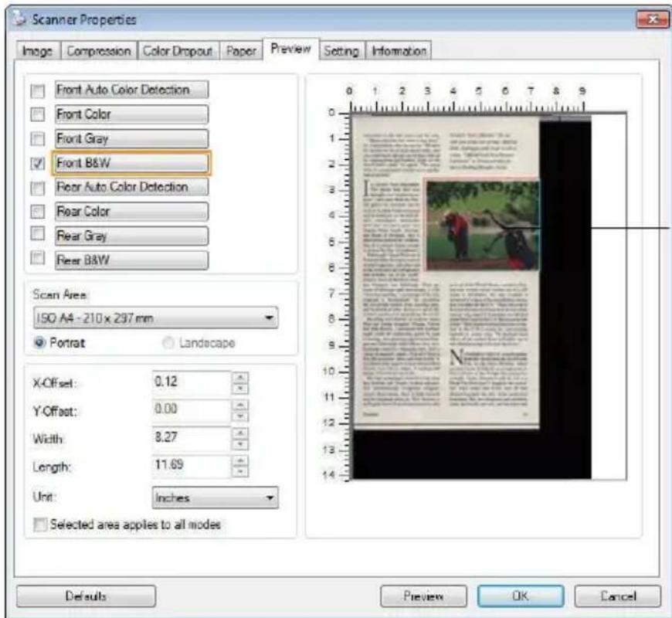Click the Rear Gray button
Image resolution: width=672 pixels, height=618 pixels.
[131, 236]
